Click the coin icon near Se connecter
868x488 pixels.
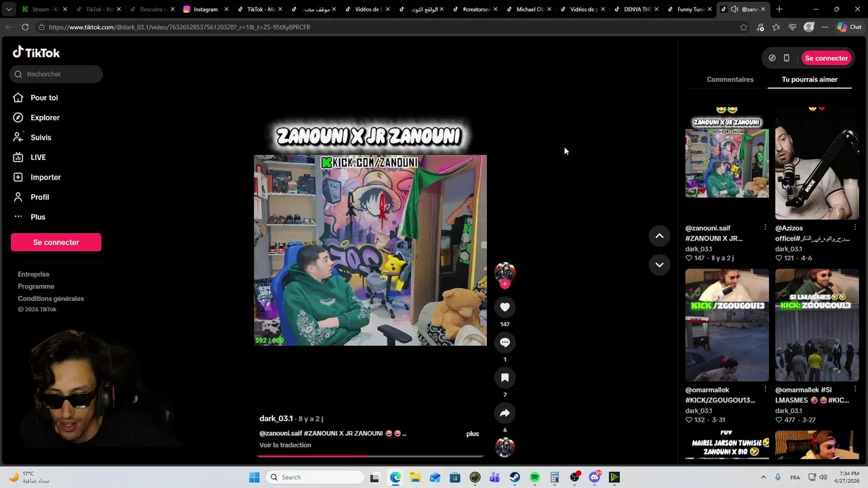coord(772,58)
